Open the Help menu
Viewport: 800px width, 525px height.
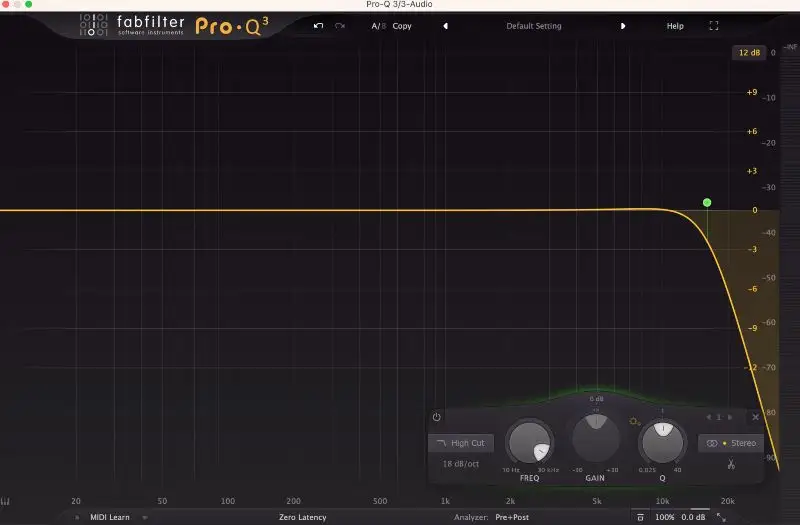[x=675, y=26]
